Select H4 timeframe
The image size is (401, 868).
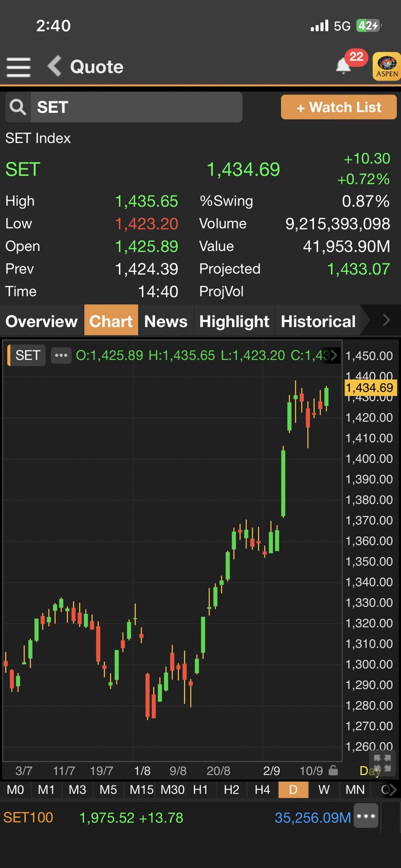click(262, 790)
